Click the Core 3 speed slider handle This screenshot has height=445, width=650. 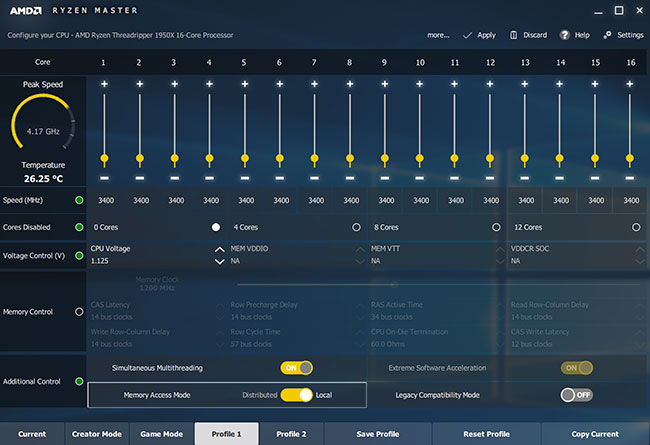(174, 159)
